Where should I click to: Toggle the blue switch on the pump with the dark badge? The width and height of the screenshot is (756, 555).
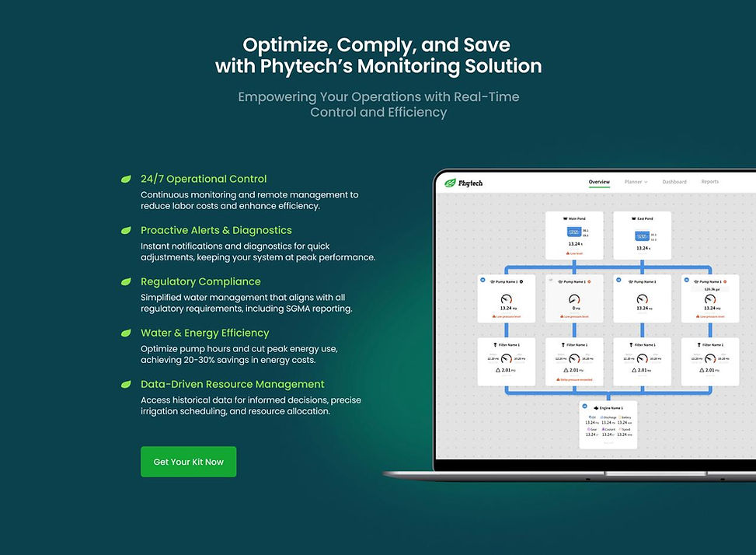(483, 280)
